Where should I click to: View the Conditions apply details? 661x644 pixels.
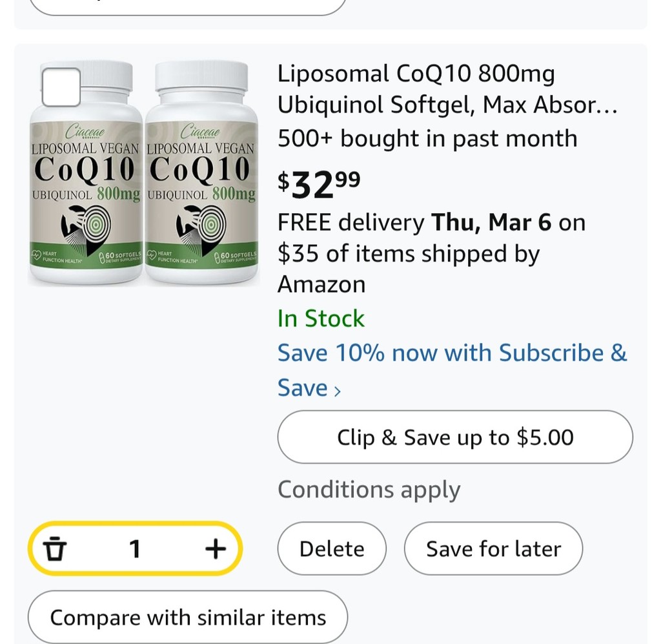tap(369, 490)
